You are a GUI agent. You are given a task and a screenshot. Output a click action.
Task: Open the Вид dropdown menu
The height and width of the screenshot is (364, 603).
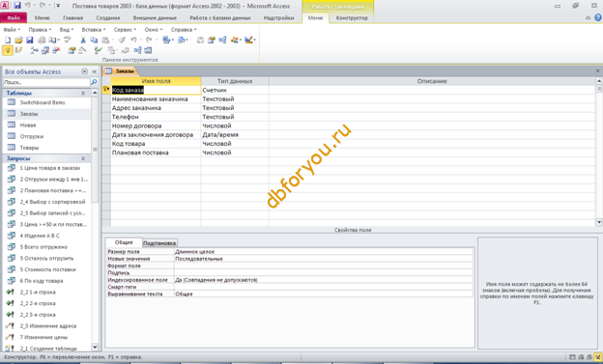[x=66, y=29]
